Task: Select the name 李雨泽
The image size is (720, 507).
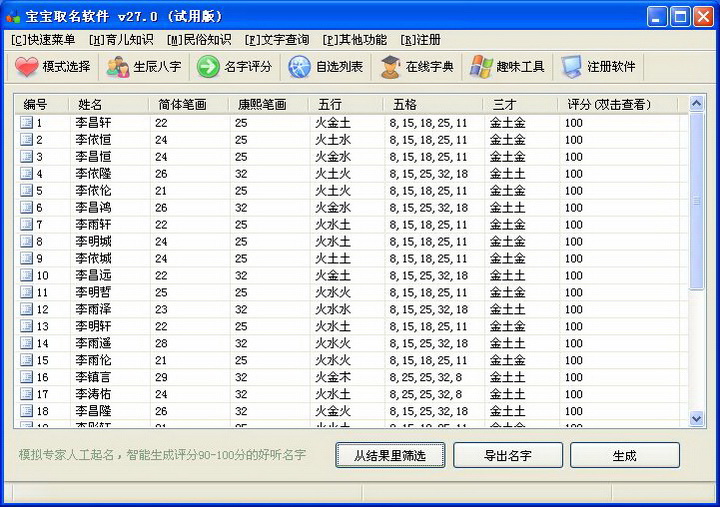Action: point(93,310)
